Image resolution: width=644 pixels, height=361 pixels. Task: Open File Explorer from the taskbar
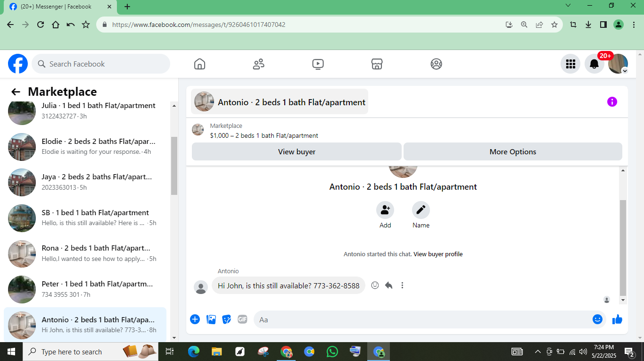(217, 352)
